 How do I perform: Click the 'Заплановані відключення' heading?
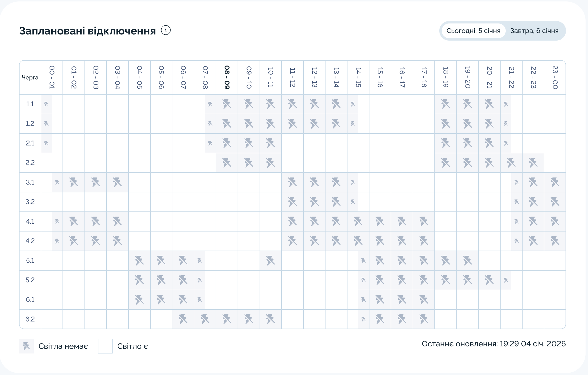87,31
